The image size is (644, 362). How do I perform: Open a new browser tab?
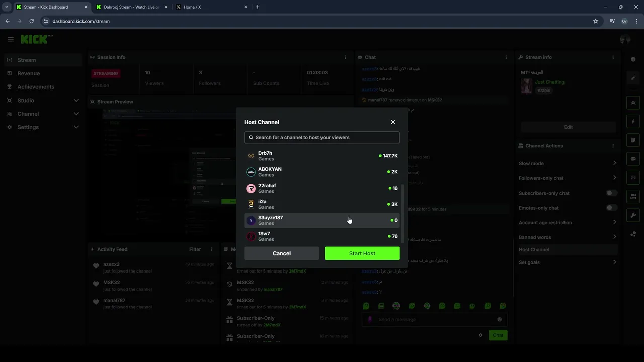pos(258,7)
